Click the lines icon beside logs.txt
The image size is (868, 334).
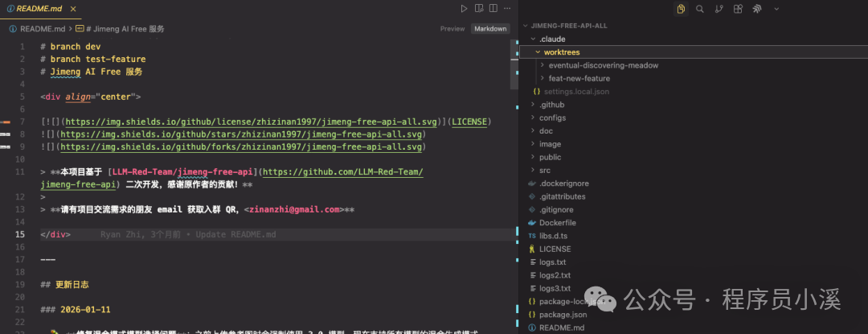pyautogui.click(x=533, y=262)
